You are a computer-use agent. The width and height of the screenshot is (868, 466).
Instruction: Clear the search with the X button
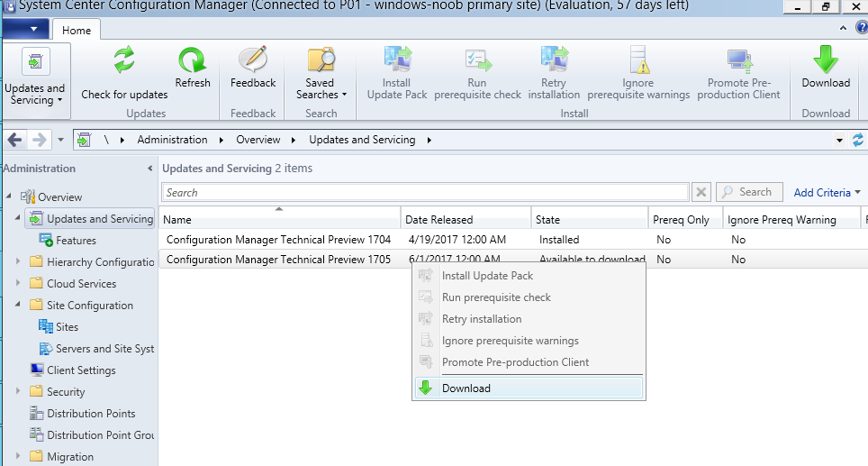pyautogui.click(x=701, y=192)
